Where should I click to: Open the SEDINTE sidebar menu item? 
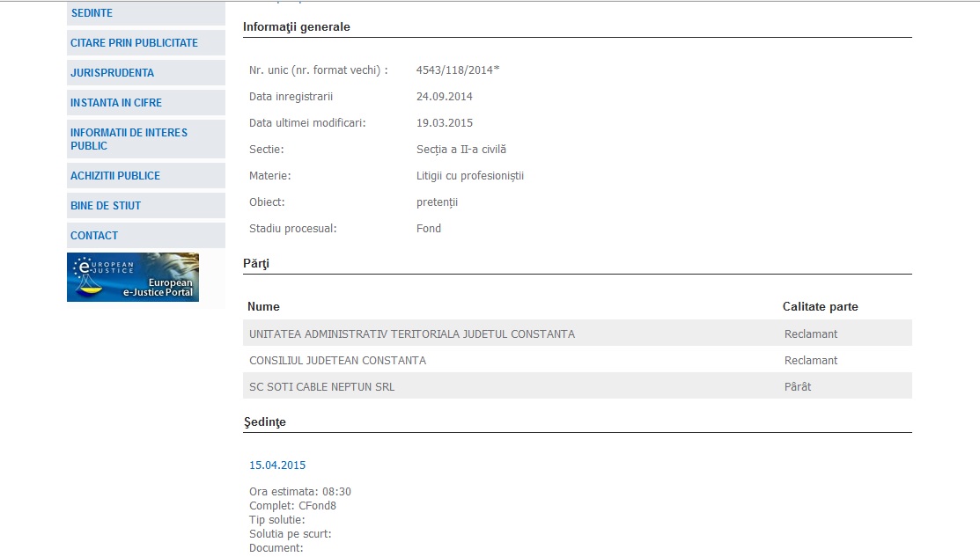pos(92,13)
